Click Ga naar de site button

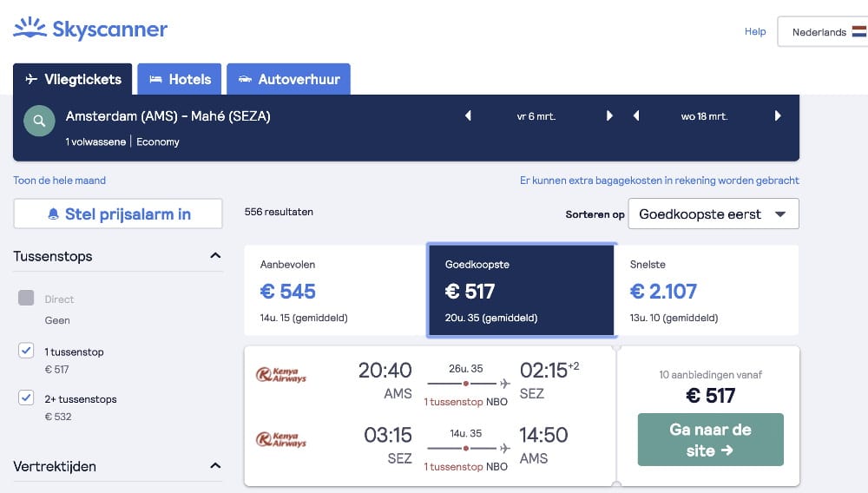pos(710,439)
